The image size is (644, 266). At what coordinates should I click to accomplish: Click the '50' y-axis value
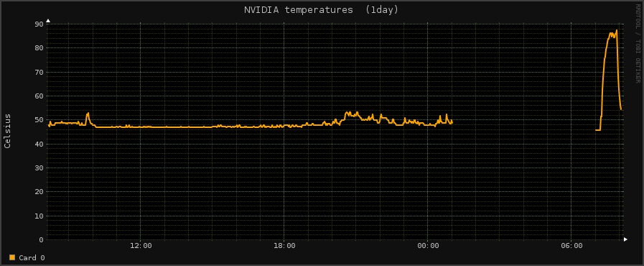coord(39,119)
